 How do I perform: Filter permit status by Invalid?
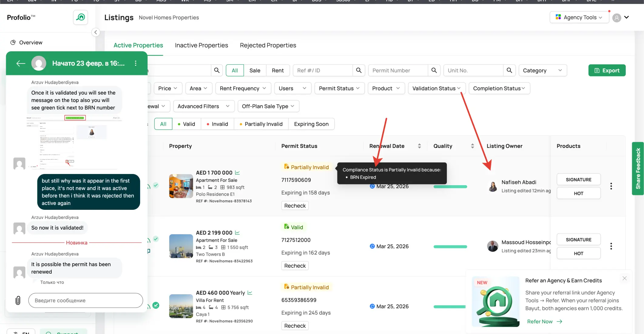point(217,124)
